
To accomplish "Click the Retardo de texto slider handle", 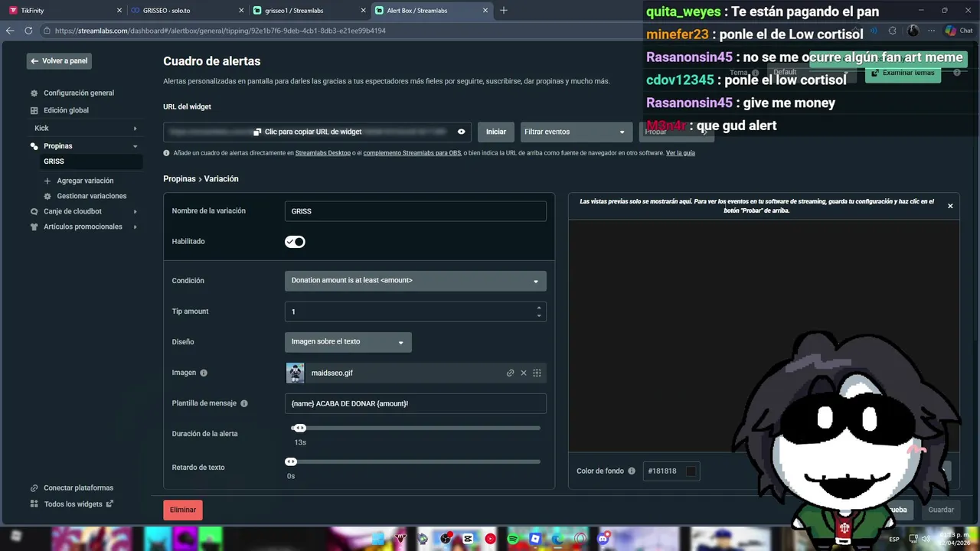I will click(291, 461).
